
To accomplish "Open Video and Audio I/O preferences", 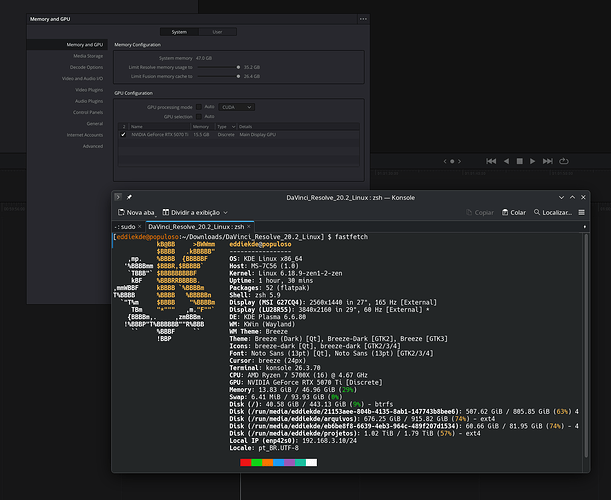I will click(x=82, y=79).
